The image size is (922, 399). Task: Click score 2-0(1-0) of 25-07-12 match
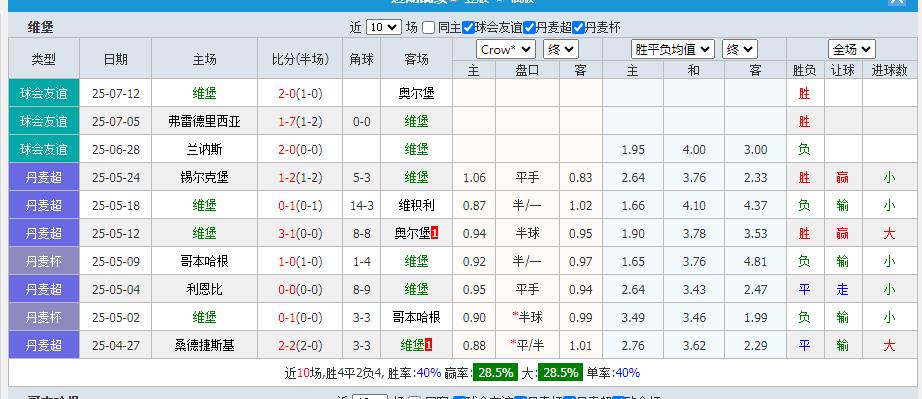pos(300,93)
